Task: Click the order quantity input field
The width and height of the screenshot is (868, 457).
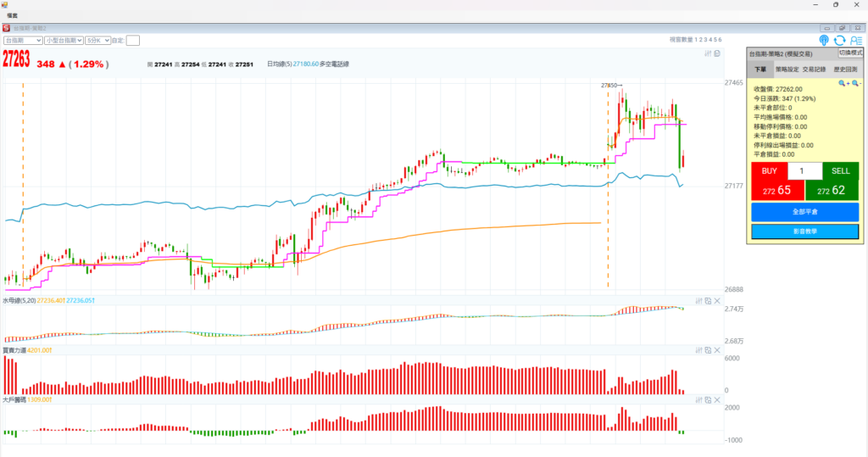Action: pyautogui.click(x=804, y=171)
